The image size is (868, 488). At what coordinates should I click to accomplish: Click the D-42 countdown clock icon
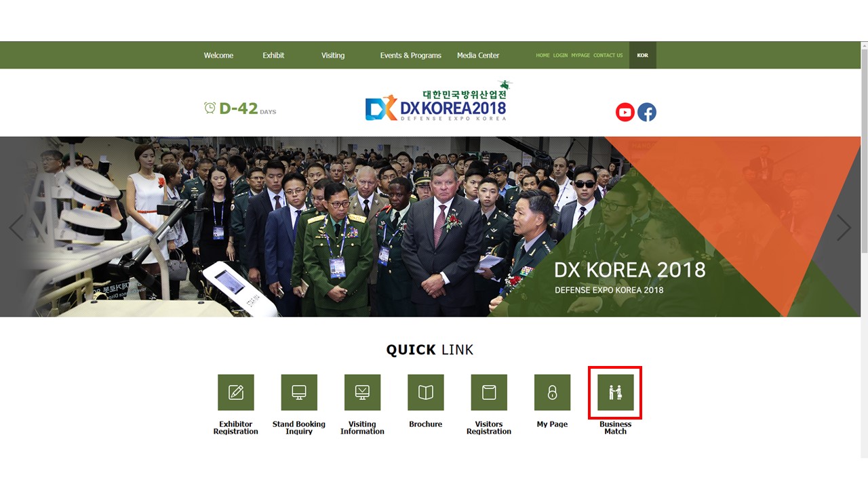click(210, 108)
